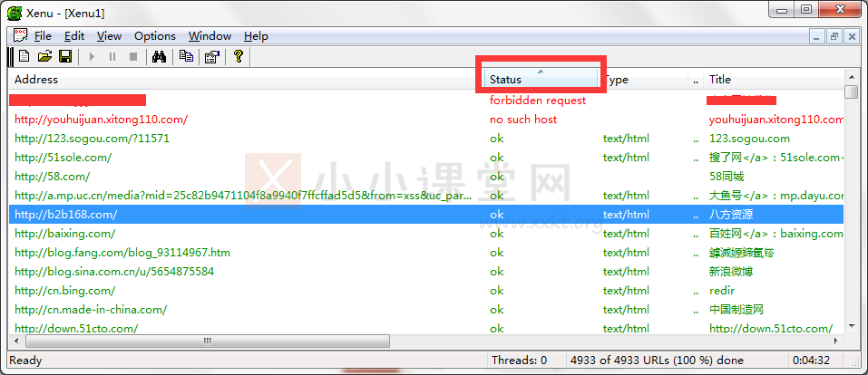Click the Xenu app icon in title bar
868x375 pixels.
point(15,12)
